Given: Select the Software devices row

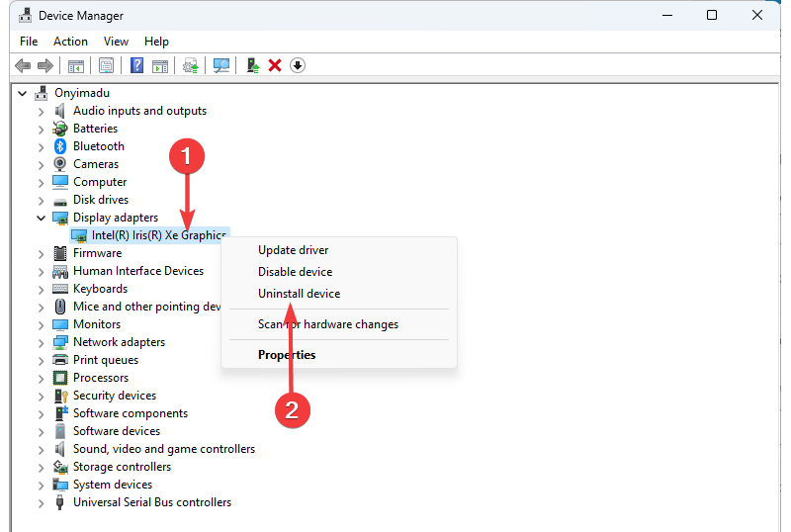Looking at the screenshot, I should [117, 431].
